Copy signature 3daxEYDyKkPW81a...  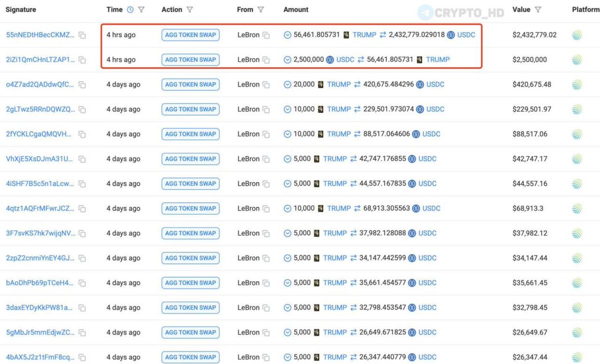click(x=82, y=308)
